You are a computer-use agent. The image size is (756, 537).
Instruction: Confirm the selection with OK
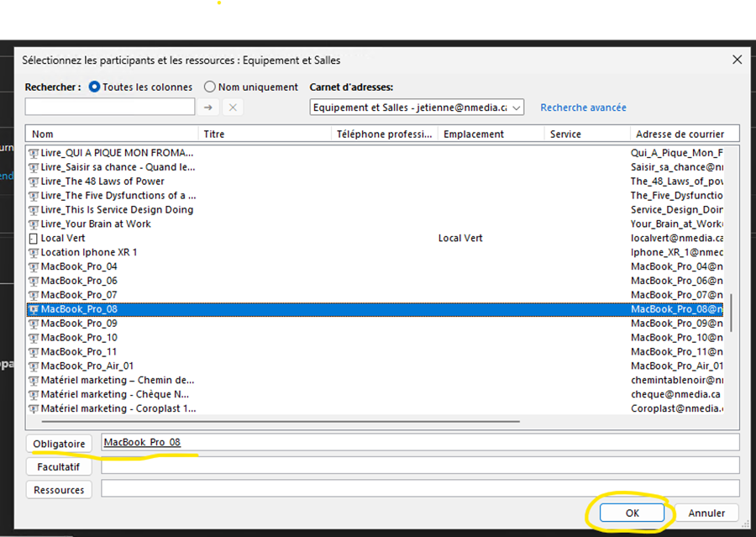pos(632,513)
